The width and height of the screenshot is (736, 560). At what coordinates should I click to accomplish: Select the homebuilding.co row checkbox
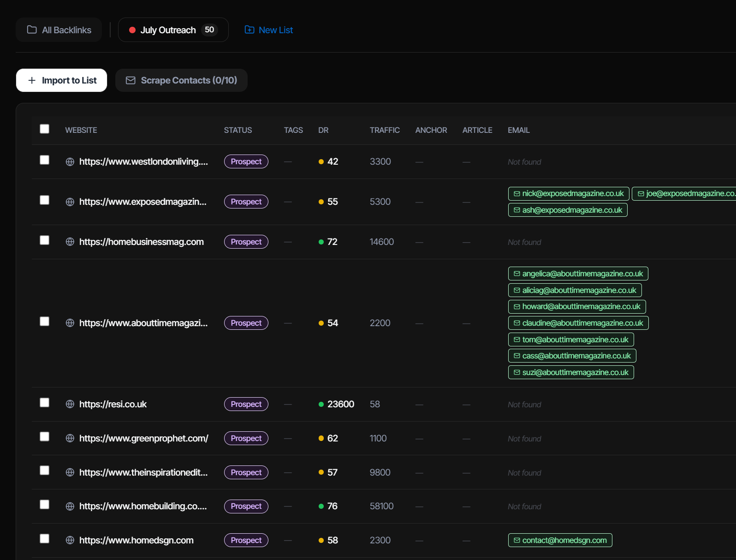click(x=44, y=504)
